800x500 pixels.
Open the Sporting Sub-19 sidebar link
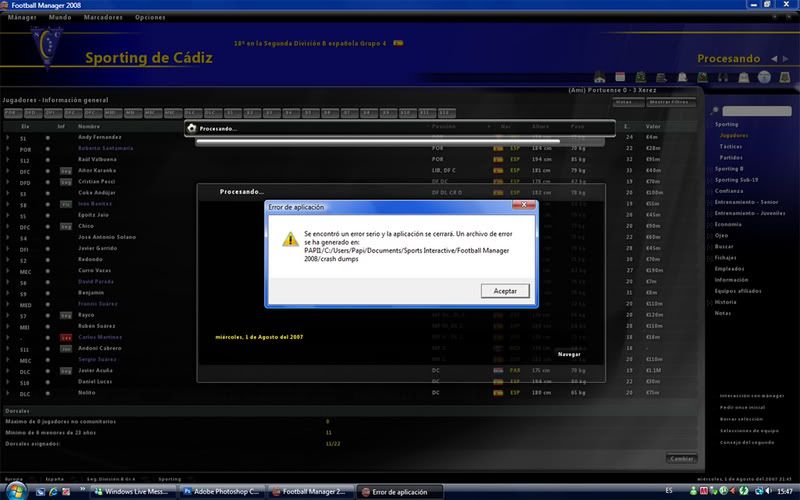pos(736,180)
